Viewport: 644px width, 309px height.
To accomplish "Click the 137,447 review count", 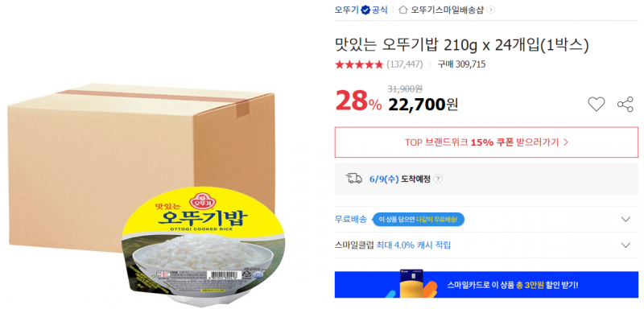I will (405, 64).
